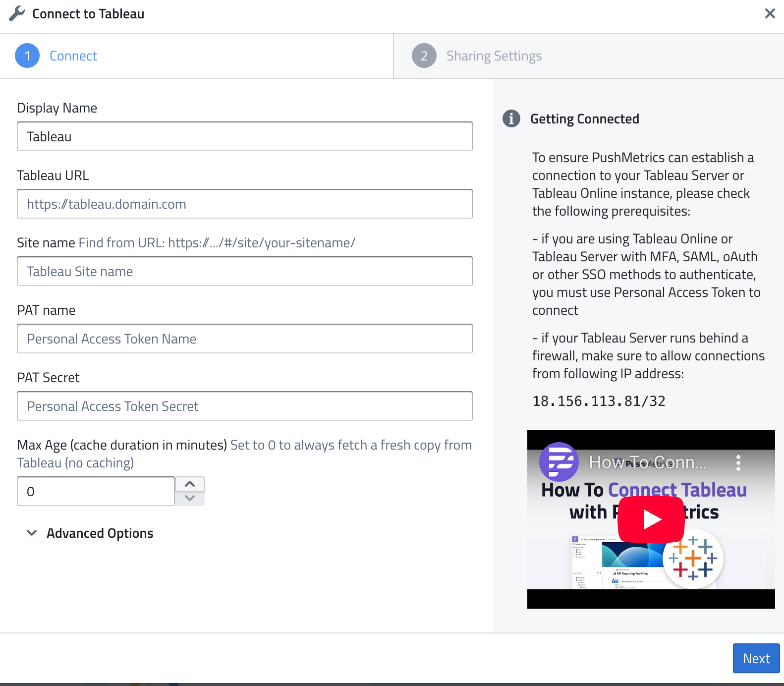Image resolution: width=784 pixels, height=686 pixels.
Task: Focus the PAT name input field
Action: tap(245, 339)
